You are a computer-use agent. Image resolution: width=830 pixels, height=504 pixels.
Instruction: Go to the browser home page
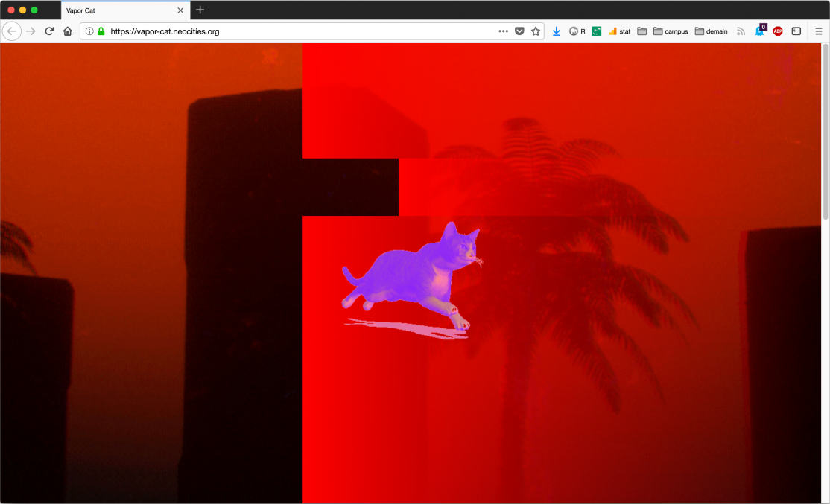(67, 31)
